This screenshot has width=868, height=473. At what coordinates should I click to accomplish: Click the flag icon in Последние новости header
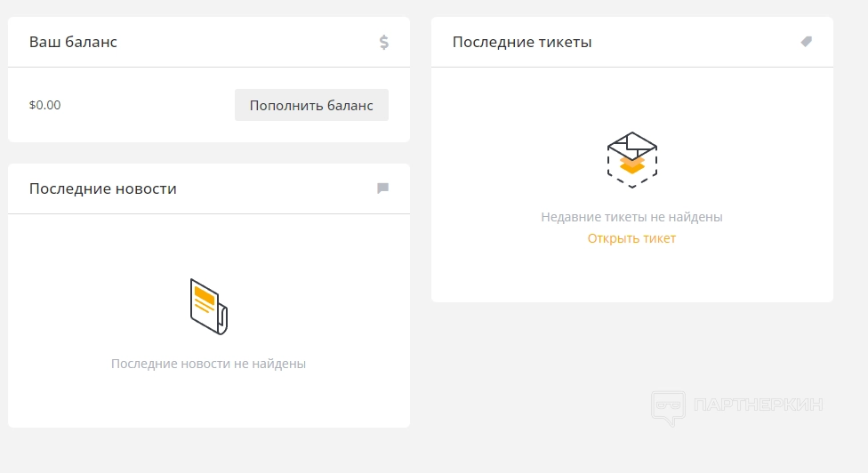382,188
